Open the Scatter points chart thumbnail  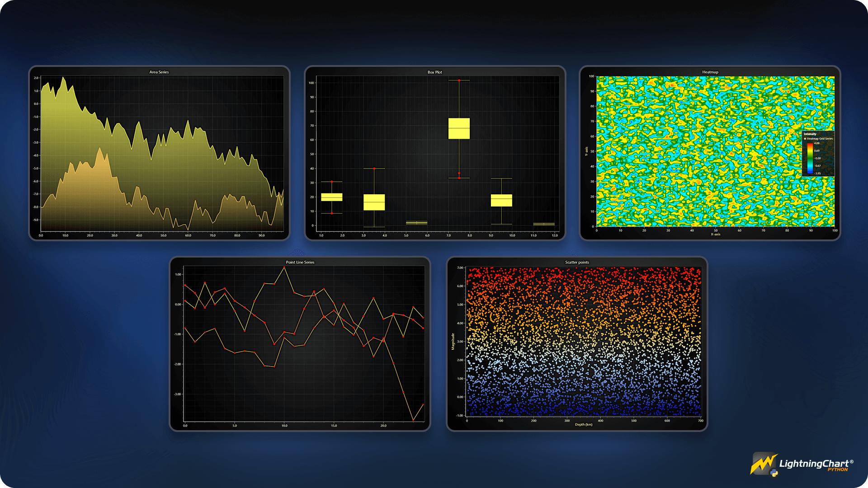pos(577,344)
